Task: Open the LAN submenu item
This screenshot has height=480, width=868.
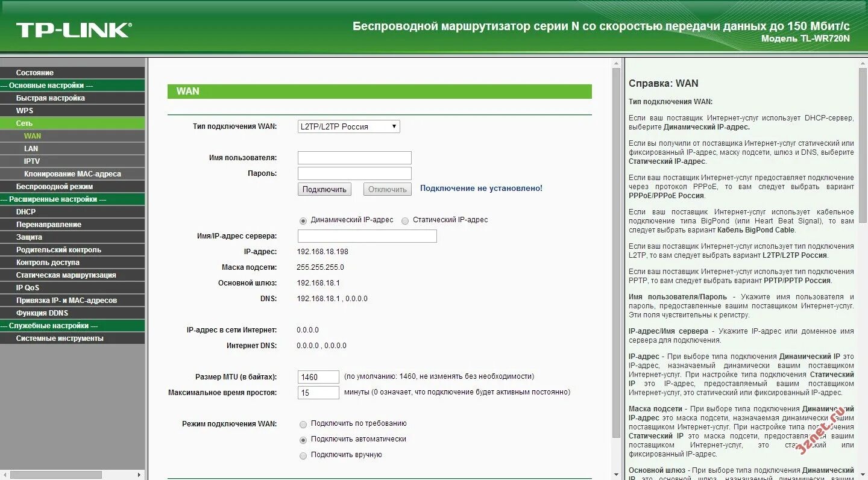Action: (72, 148)
